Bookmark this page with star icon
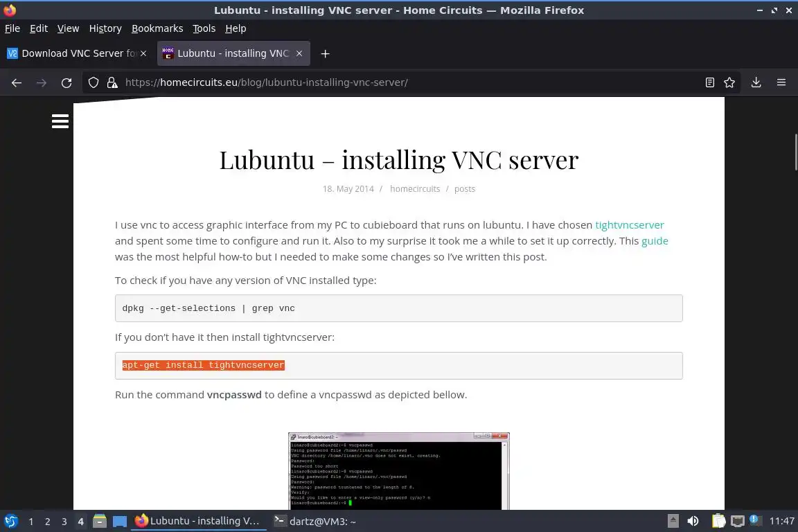The width and height of the screenshot is (798, 532). pos(729,82)
